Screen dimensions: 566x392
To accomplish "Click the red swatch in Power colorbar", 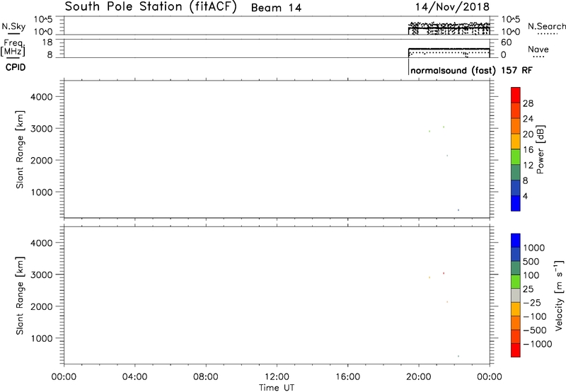I will (516, 95).
